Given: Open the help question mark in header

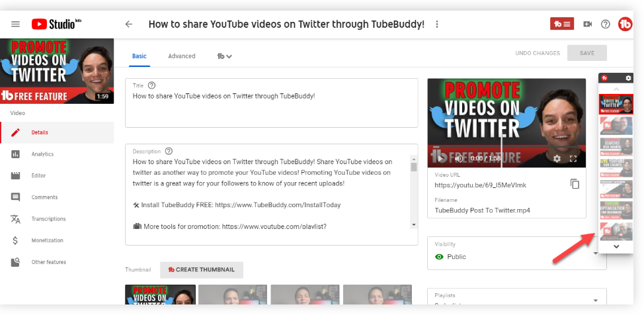Looking at the screenshot, I should pos(606,24).
